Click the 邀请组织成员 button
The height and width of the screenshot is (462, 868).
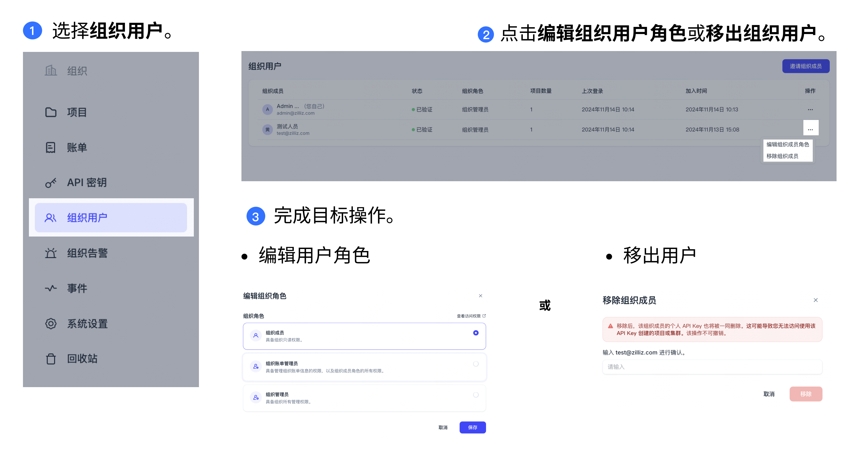click(805, 66)
